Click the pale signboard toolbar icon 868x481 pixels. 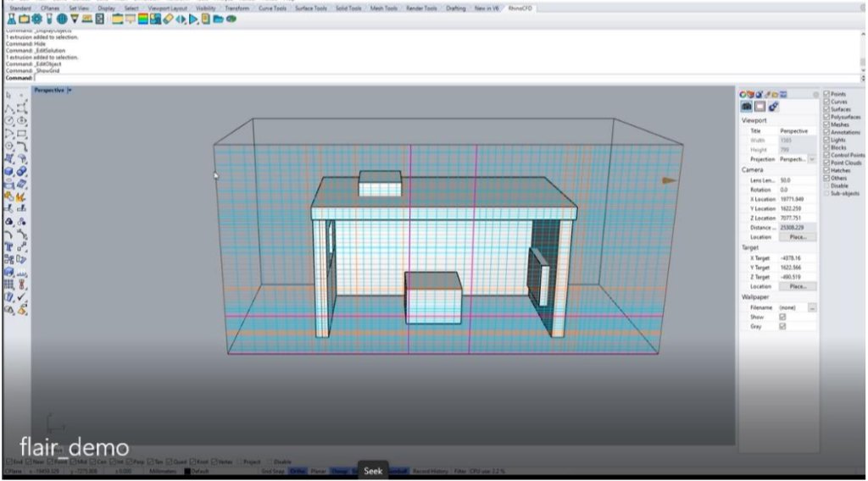[x=130, y=19]
